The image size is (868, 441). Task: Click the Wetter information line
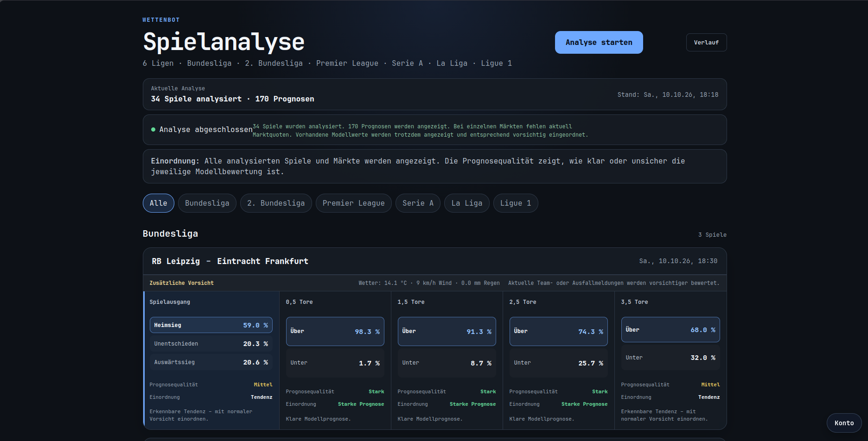point(429,283)
